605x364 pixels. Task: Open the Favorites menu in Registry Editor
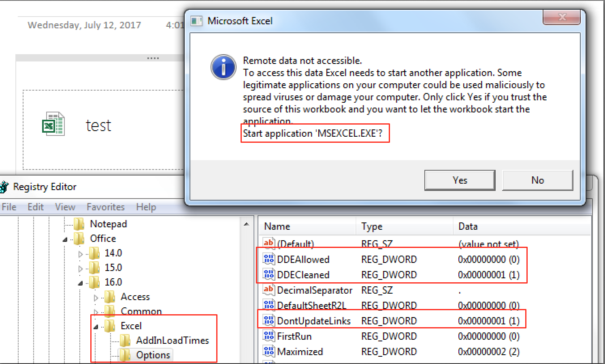click(105, 207)
